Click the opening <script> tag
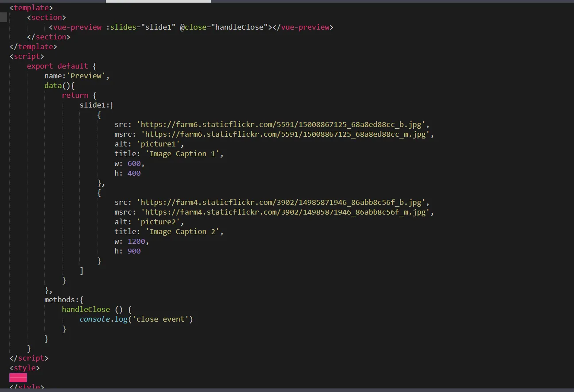 27,56
